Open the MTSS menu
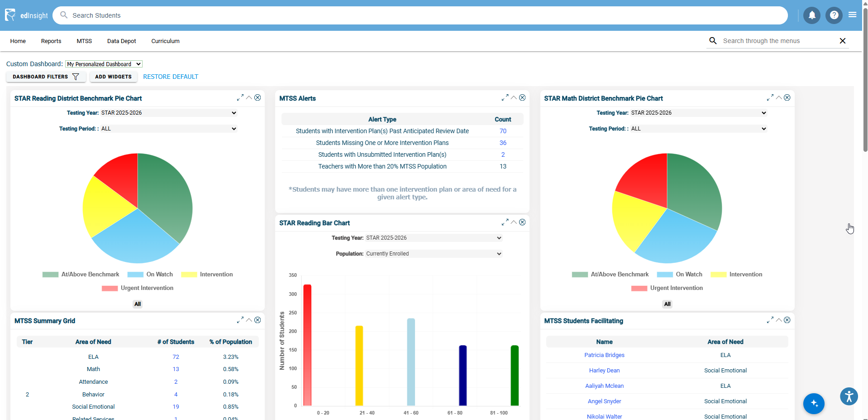The height and width of the screenshot is (420, 868). point(84,41)
